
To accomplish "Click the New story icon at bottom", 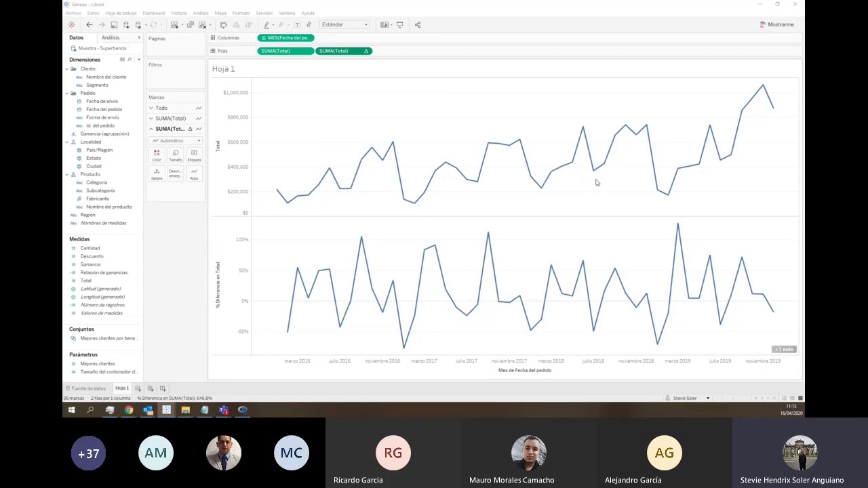I will click(163, 388).
